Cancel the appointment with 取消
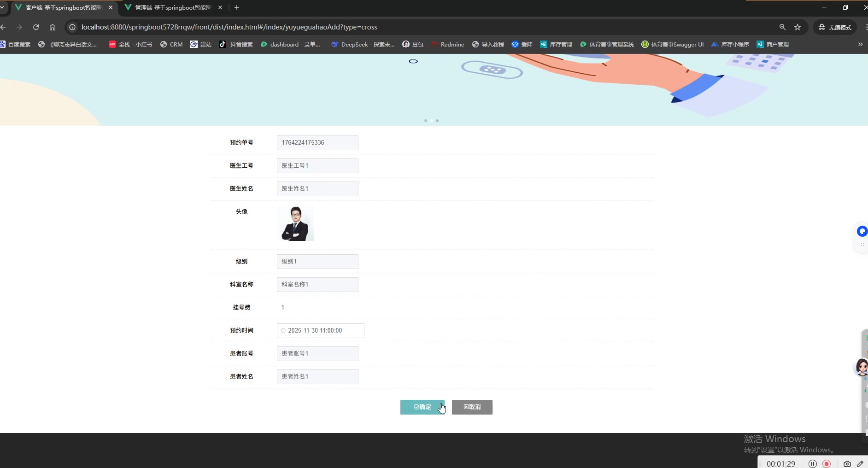This screenshot has width=868, height=468. (x=472, y=407)
